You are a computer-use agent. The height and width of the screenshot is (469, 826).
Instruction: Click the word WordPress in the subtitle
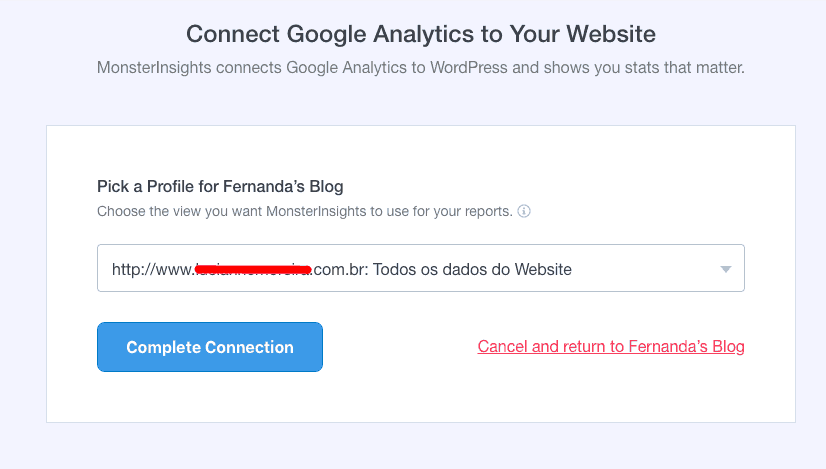[x=469, y=67]
